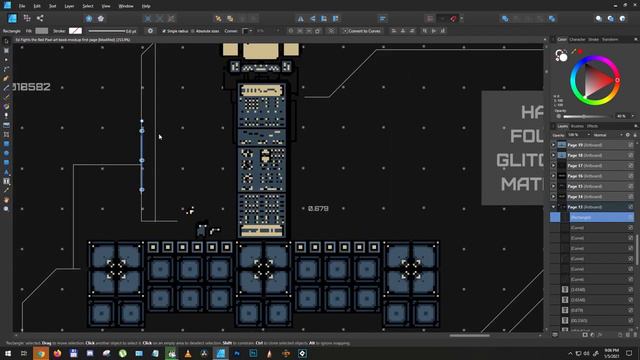This screenshot has width=640, height=360.
Task: Switch to the Designer persona icon
Action: (12, 18)
